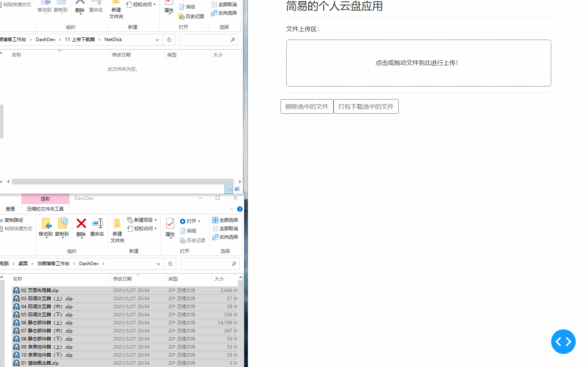Click 历史记录 in upper NetDisk window
588x367 pixels.
tap(192, 17)
